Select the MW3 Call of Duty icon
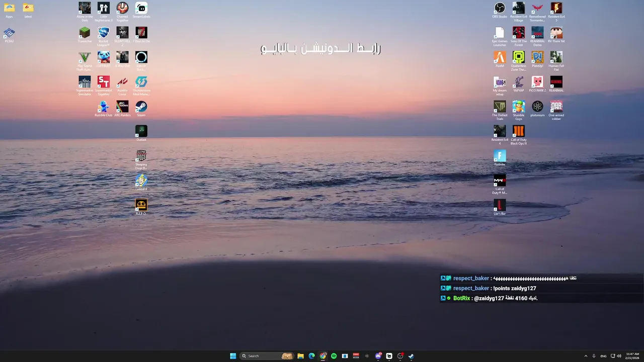 [x=500, y=184]
